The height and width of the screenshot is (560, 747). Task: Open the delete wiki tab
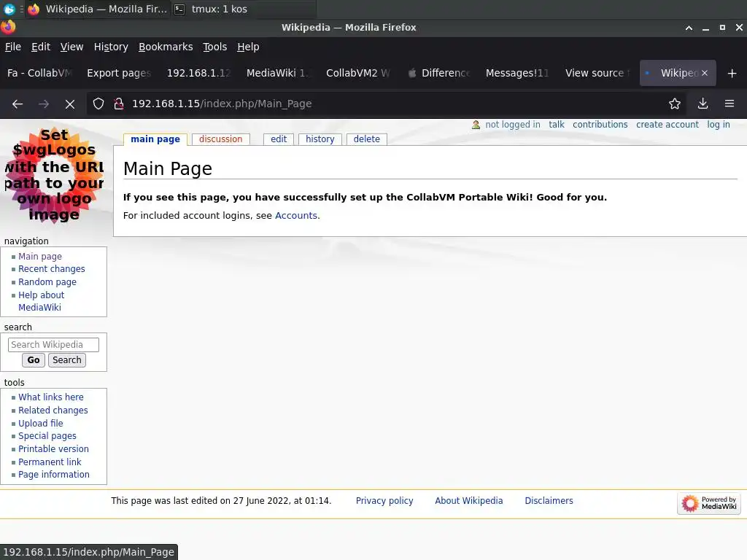pos(367,139)
